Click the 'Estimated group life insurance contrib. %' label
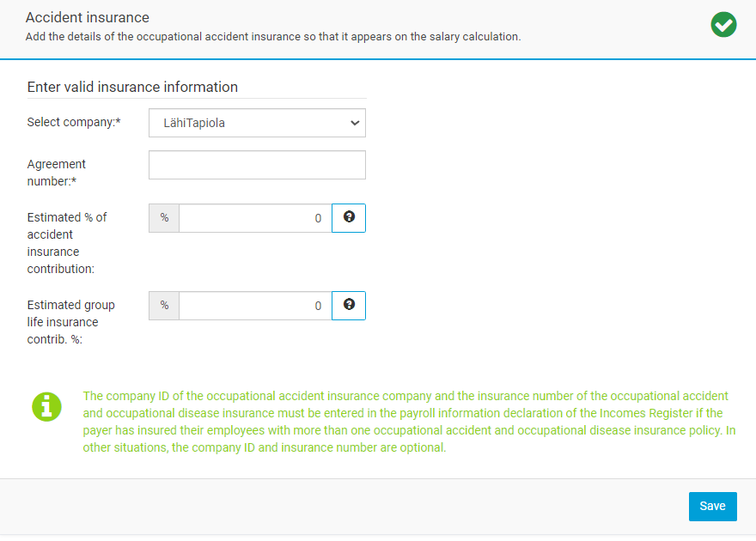This screenshot has height=541, width=756. pyautogui.click(x=70, y=322)
